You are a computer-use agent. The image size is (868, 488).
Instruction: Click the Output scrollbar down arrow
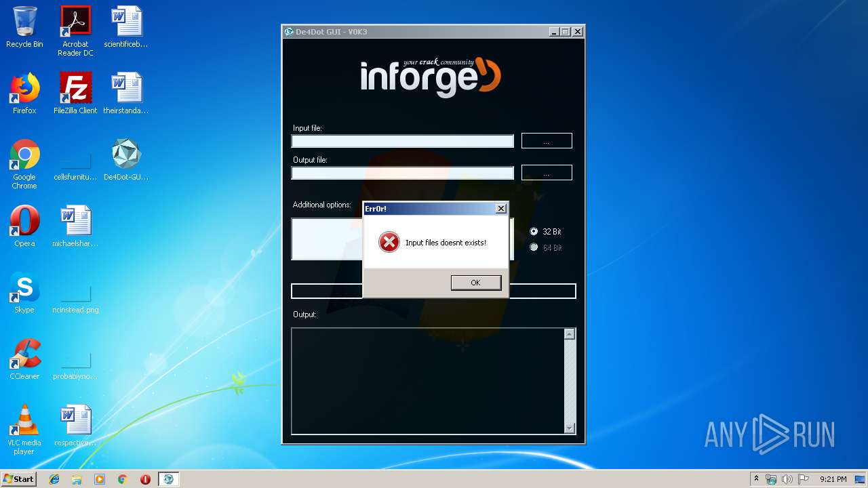(x=570, y=428)
